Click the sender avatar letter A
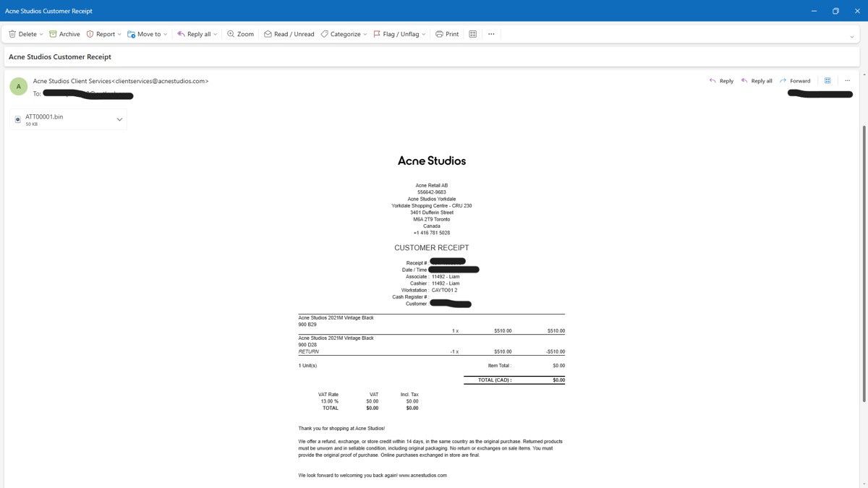Viewport: 868px width, 488px height. 19,87
